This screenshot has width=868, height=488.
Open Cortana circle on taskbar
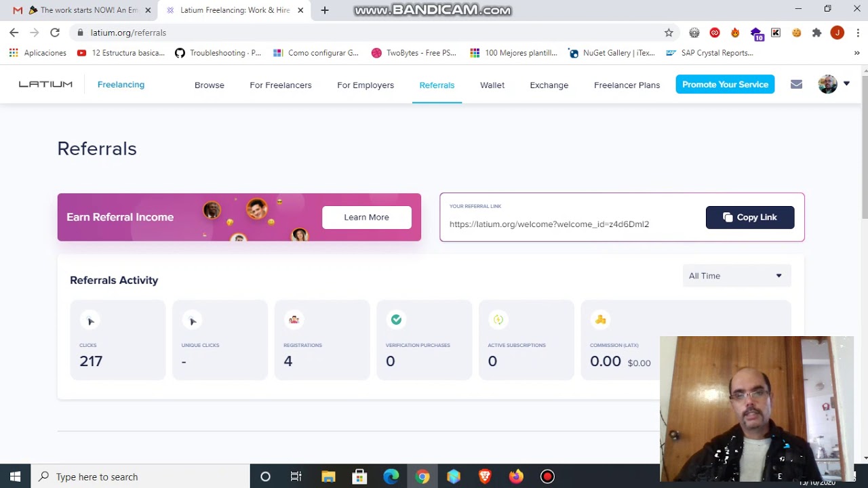click(x=265, y=476)
